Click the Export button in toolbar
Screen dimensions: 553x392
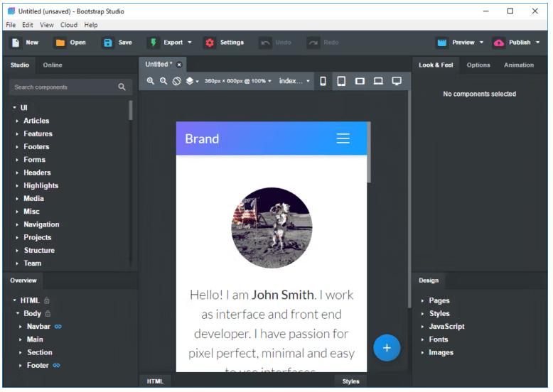tap(169, 43)
